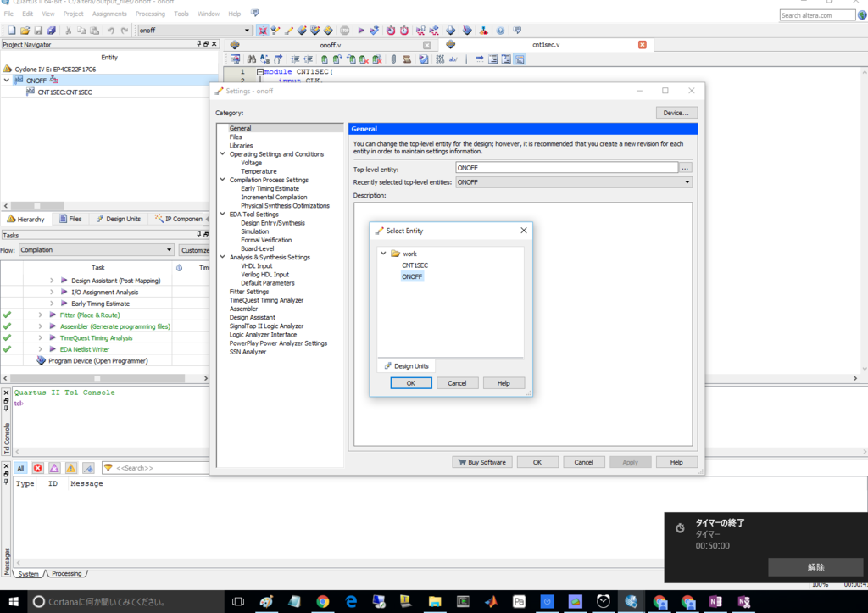
Task: Switch to the Processing messages tab
Action: 66,574
